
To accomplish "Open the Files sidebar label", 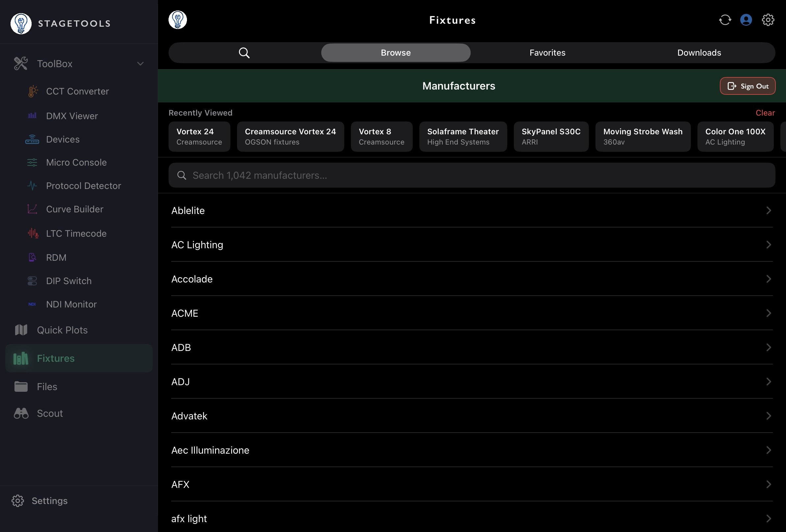I will point(47,386).
